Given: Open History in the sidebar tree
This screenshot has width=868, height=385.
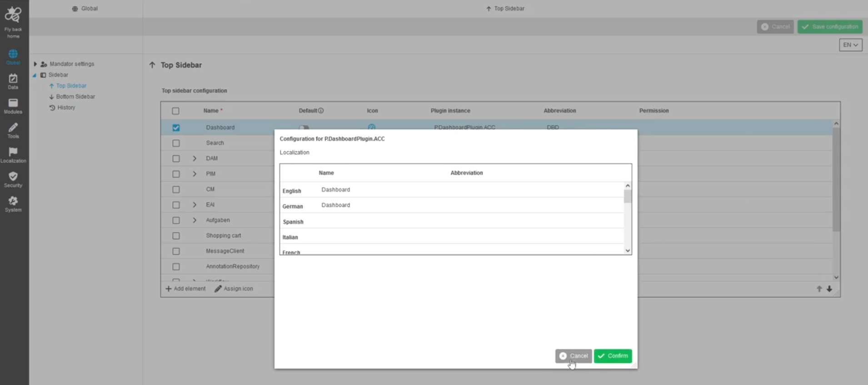Looking at the screenshot, I should point(66,108).
